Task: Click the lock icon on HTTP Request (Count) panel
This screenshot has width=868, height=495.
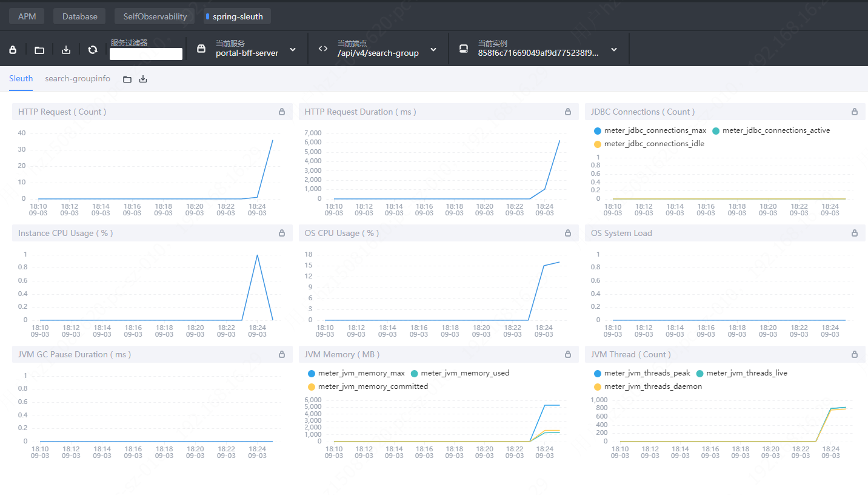Action: (281, 112)
